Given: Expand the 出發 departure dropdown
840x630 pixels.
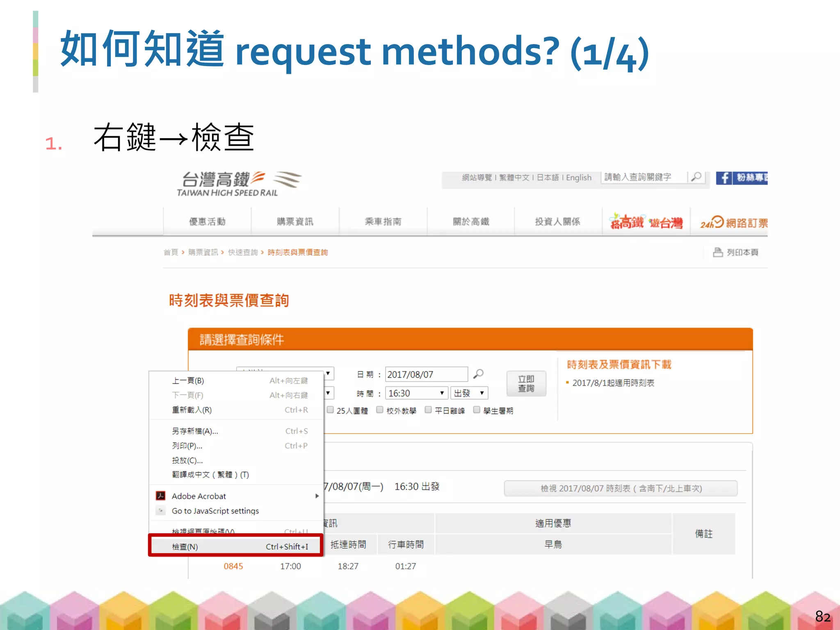Looking at the screenshot, I should click(469, 393).
